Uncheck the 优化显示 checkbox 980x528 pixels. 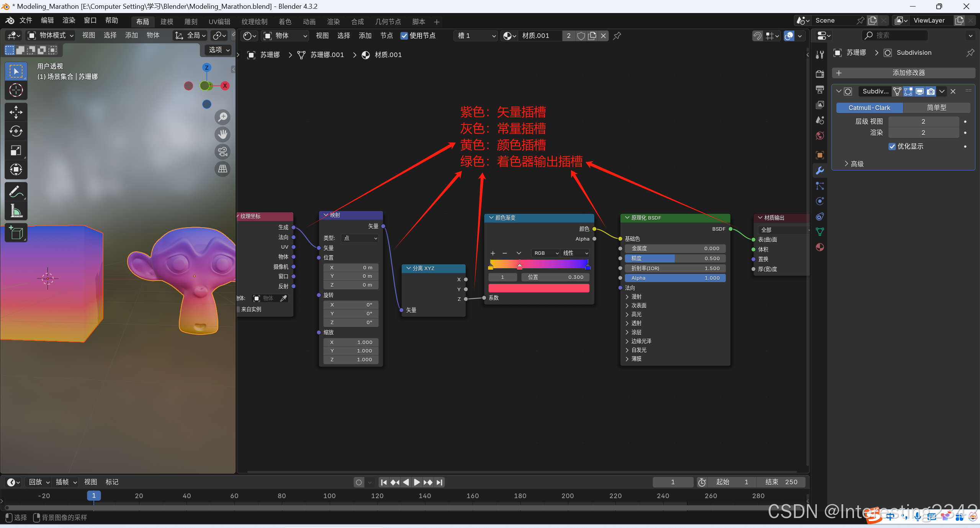pyautogui.click(x=892, y=146)
